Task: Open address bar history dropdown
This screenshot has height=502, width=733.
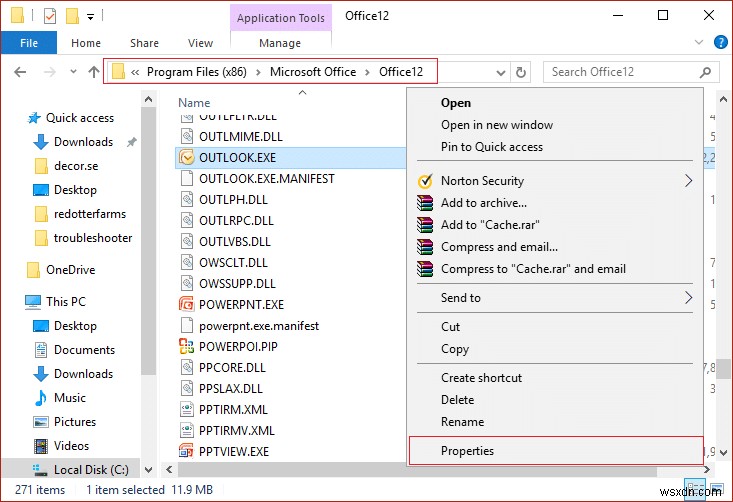Action: (501, 72)
